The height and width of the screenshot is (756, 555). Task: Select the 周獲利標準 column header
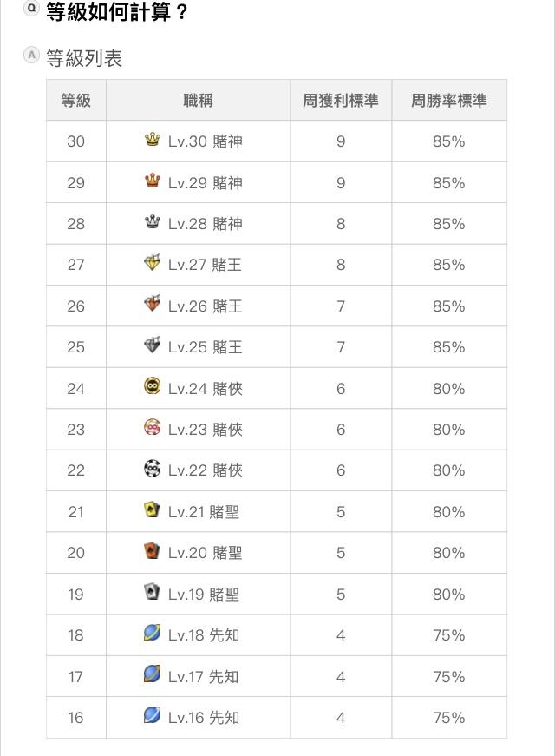pos(341,101)
